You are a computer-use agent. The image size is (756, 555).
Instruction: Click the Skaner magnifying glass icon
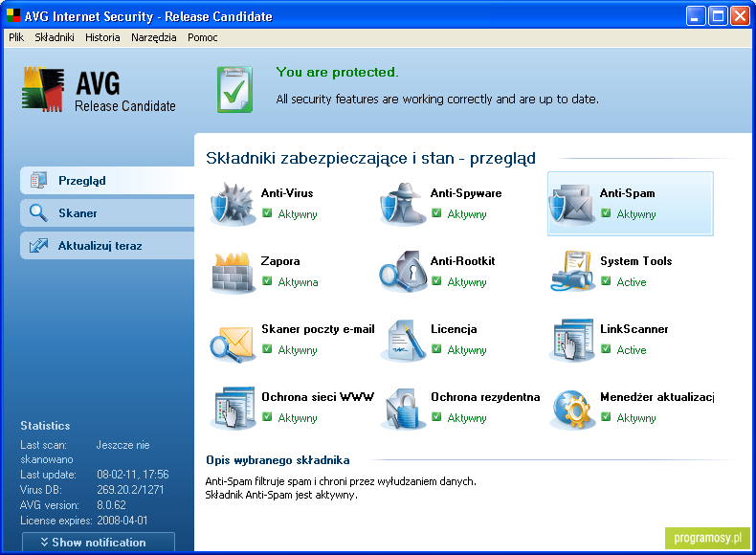click(x=38, y=212)
